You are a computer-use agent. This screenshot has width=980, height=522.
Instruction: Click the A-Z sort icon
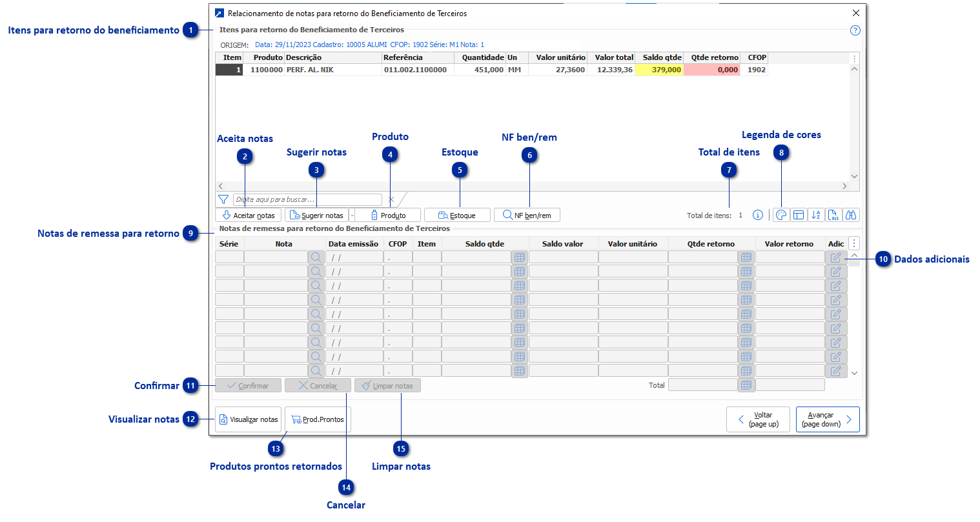tap(816, 215)
